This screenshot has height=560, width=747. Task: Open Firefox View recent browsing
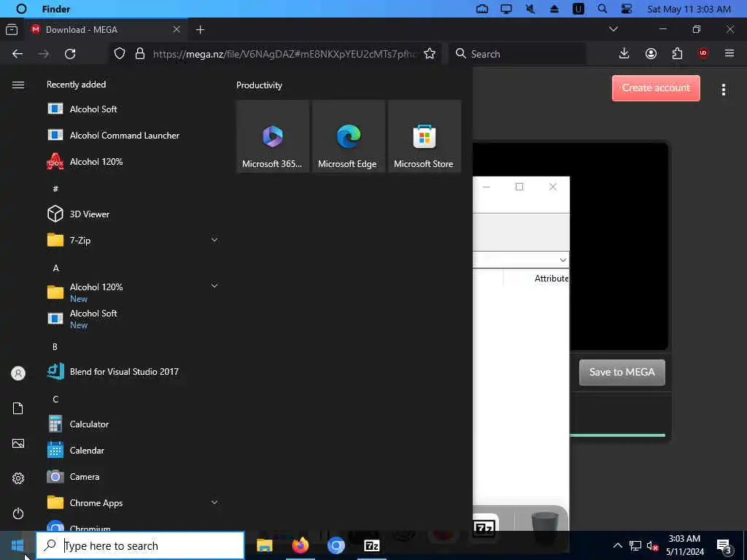pos(12,29)
